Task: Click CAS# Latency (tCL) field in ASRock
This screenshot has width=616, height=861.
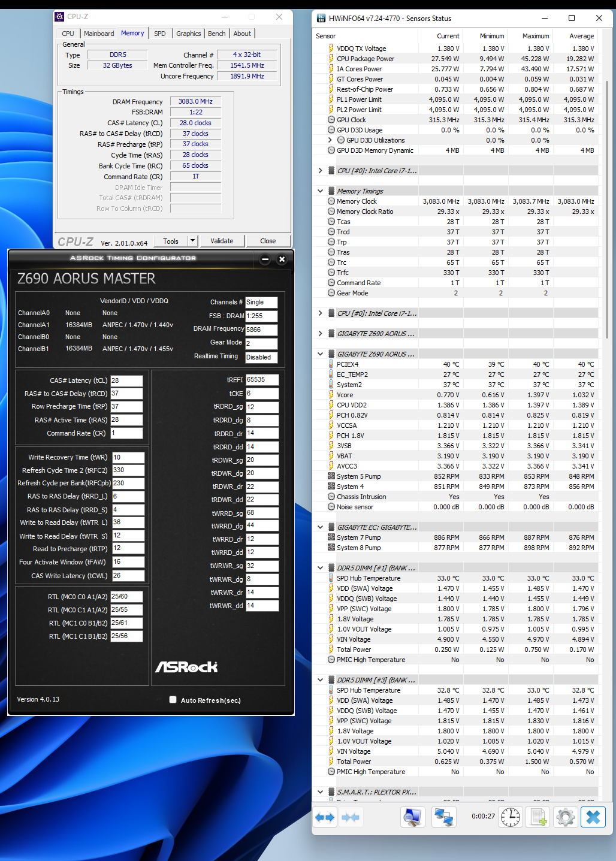Action: tap(126, 380)
